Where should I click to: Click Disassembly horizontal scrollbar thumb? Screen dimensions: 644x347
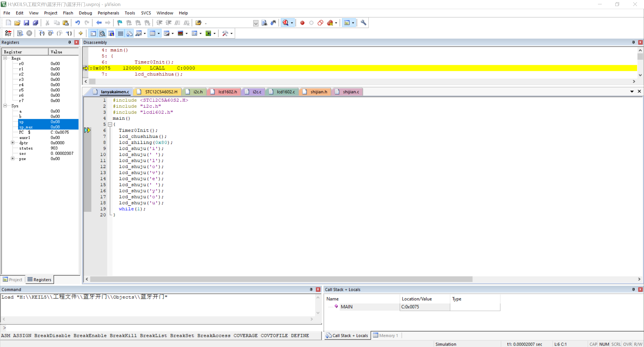pyautogui.click(x=93, y=81)
